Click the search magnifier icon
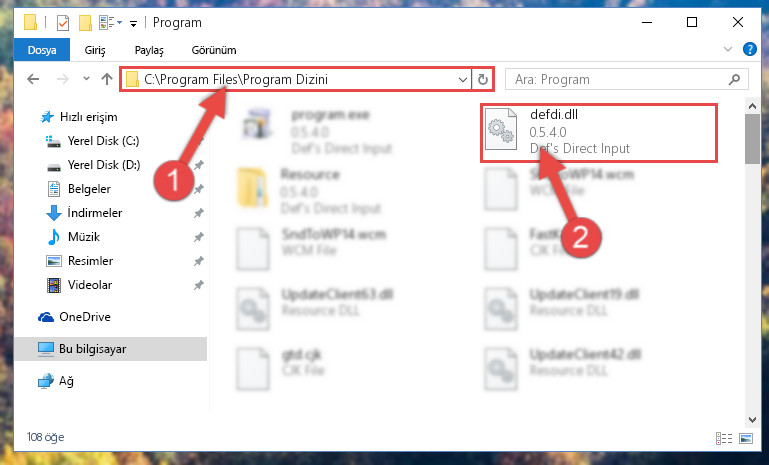769x465 pixels. pyautogui.click(x=734, y=79)
